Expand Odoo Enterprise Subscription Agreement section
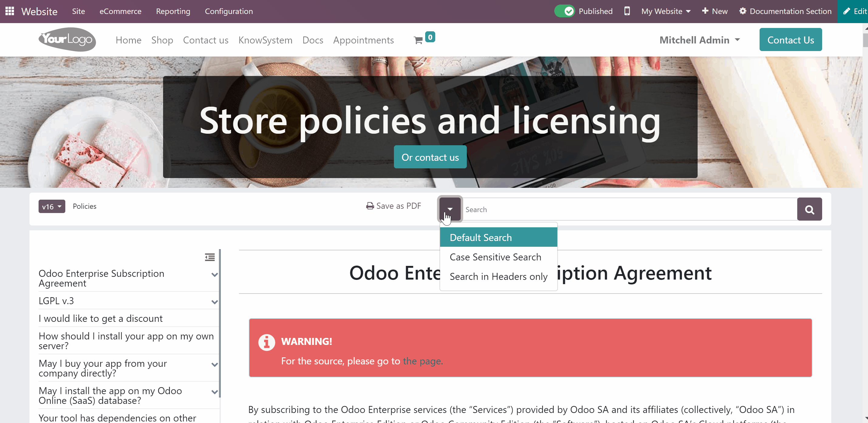 tap(214, 275)
